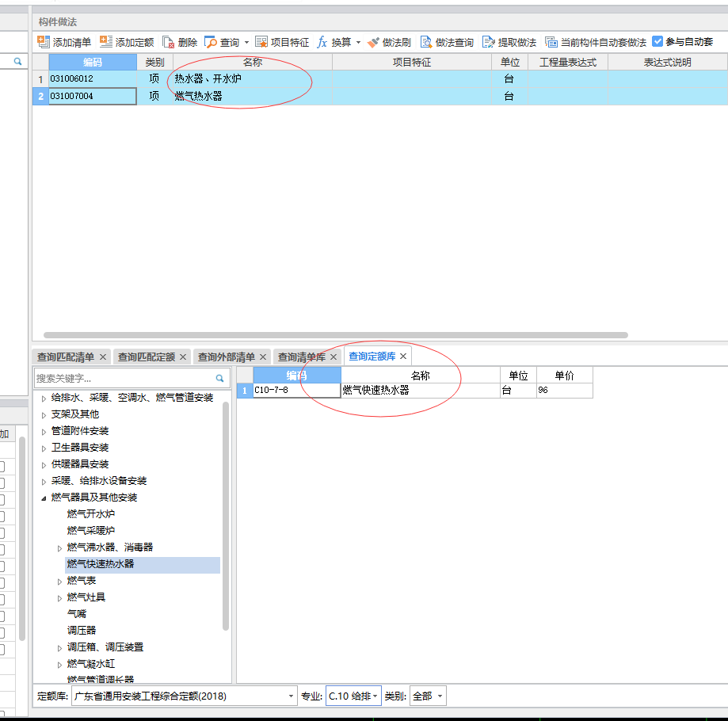Click the 换算 fx icon
The height and width of the screenshot is (721, 728).
(322, 42)
